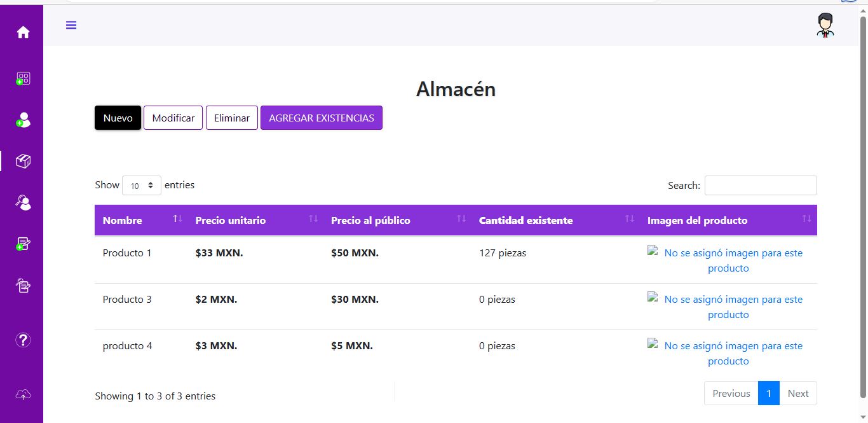Open the Show entries count dropdown
This screenshot has width=868, height=423.
click(x=141, y=186)
